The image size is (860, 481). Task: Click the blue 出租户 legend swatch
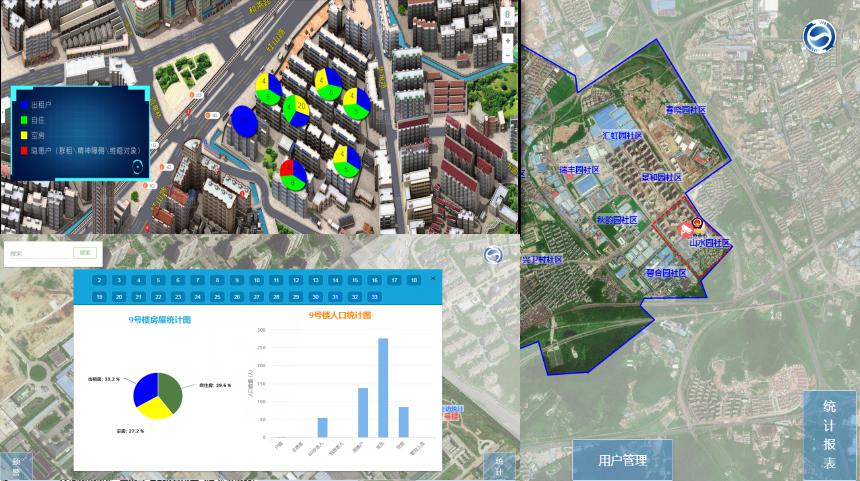pos(22,103)
